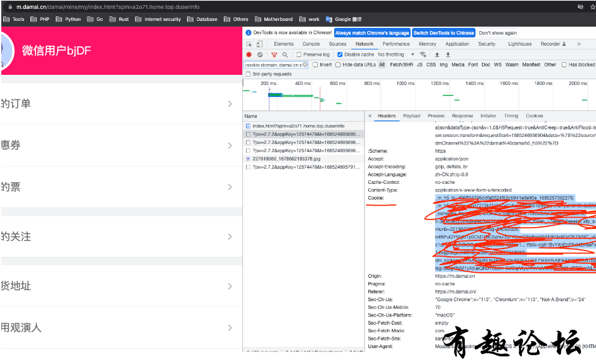Open the Payload tab
Viewport: 596px width, 364px height.
point(411,115)
